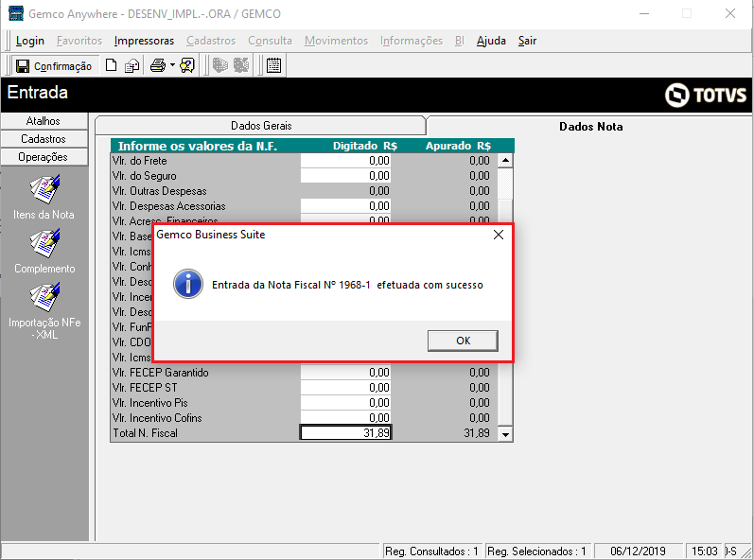This screenshot has height=560, width=754.
Task: Click the printer toolbar icon
Action: [157, 65]
